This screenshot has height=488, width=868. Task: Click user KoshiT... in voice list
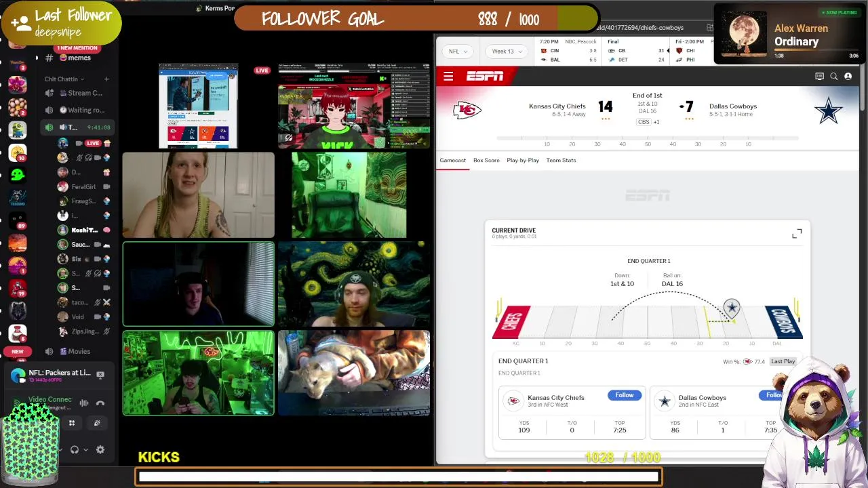(83, 230)
